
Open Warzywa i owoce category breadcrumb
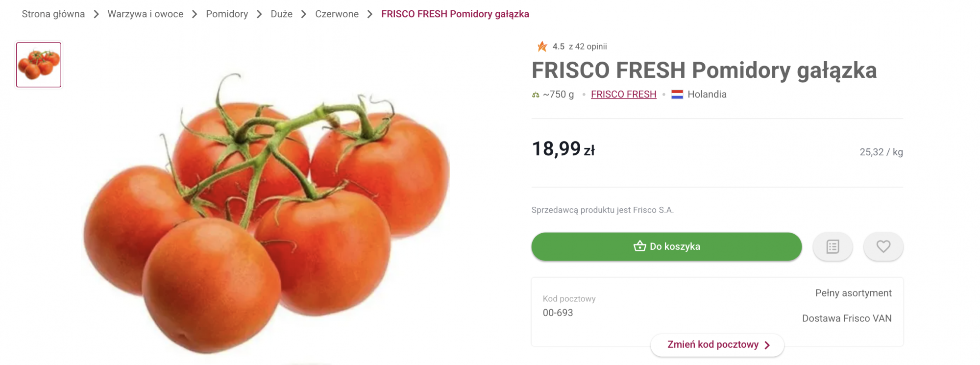pos(146,14)
